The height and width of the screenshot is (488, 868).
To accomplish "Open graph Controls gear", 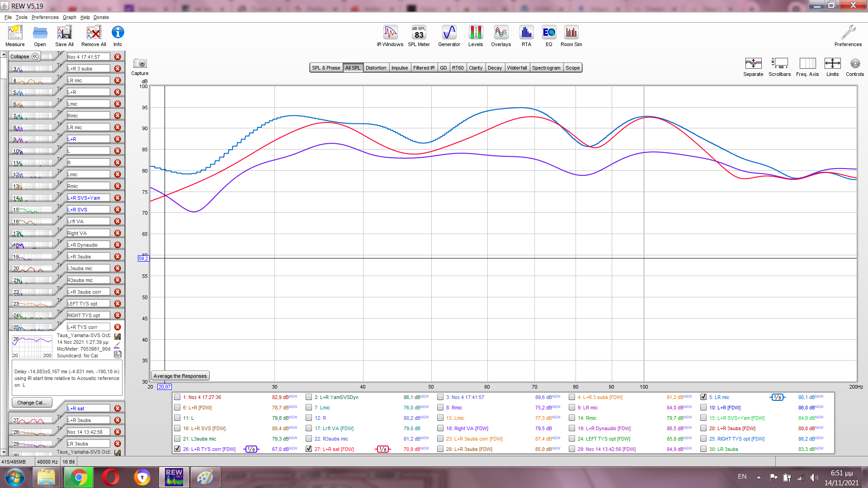I will click(x=855, y=66).
